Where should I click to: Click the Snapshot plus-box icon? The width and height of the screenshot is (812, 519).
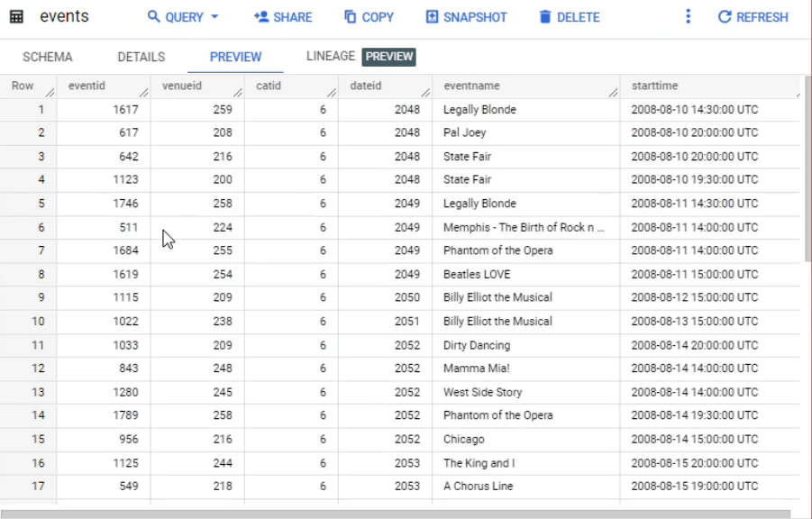pos(432,16)
